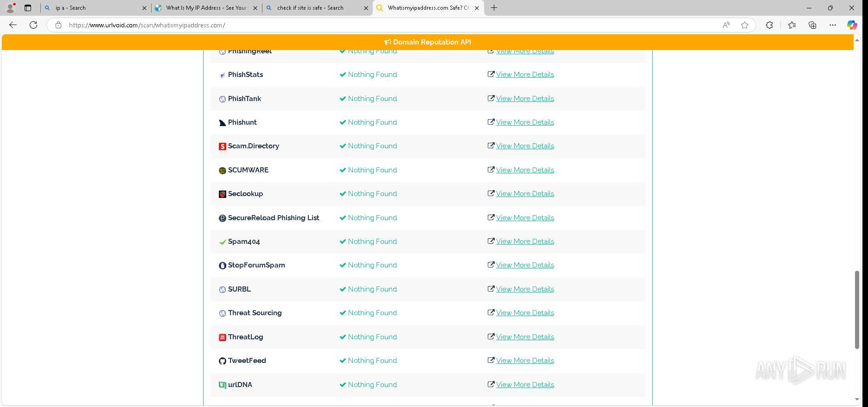
Task: Open View More Details for urlDNA
Action: [525, 385]
